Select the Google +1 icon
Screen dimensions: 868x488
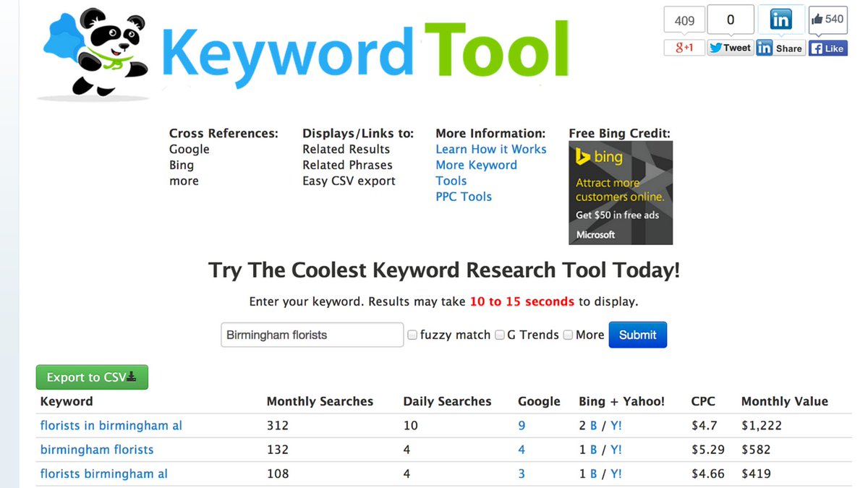point(684,47)
